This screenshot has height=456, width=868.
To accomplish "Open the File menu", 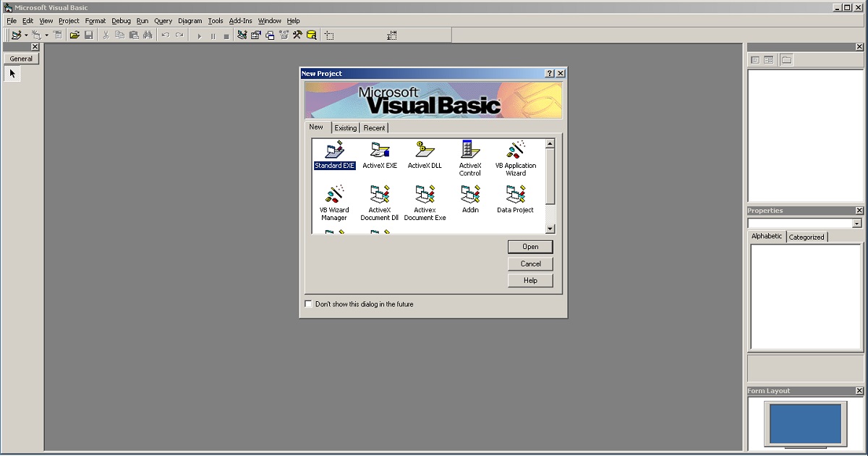I will [x=12, y=21].
